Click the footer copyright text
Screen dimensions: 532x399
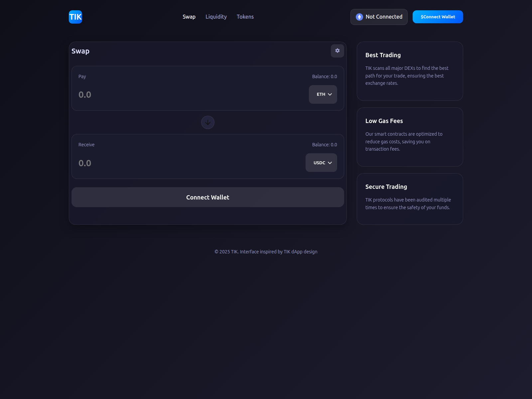(x=266, y=252)
